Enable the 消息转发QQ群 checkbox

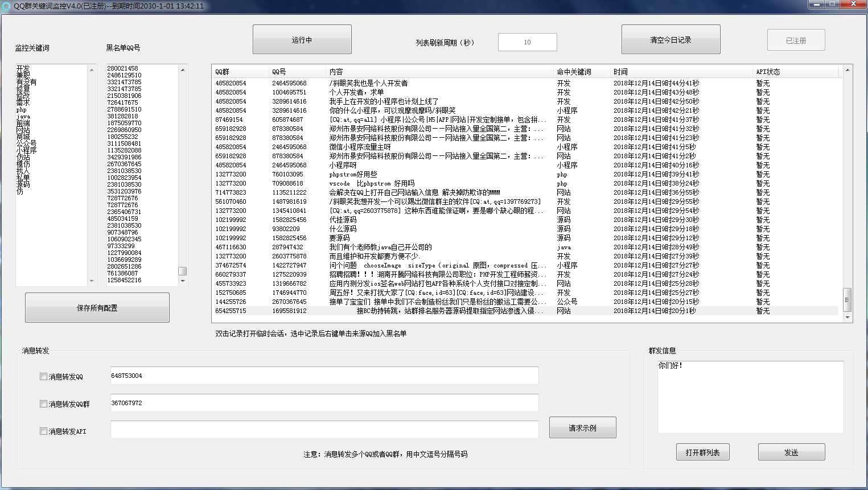tap(43, 403)
